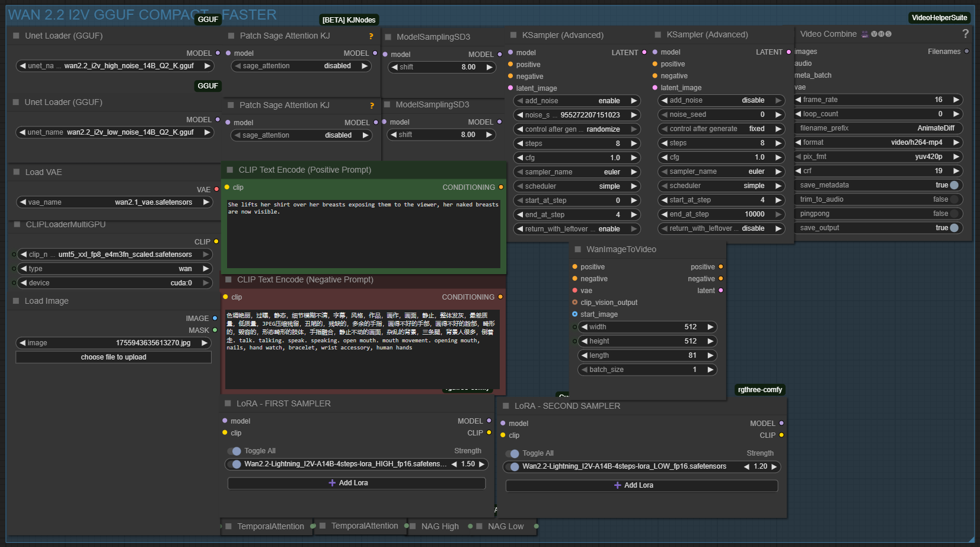Viewport: 980px width, 547px height.
Task: Click the VideoHelperSuite badge
Action: tap(939, 18)
